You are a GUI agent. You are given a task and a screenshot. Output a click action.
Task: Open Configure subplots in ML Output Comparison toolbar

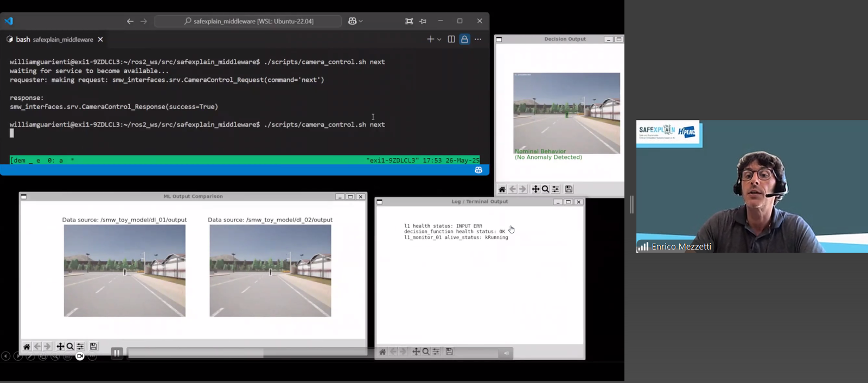coord(80,347)
